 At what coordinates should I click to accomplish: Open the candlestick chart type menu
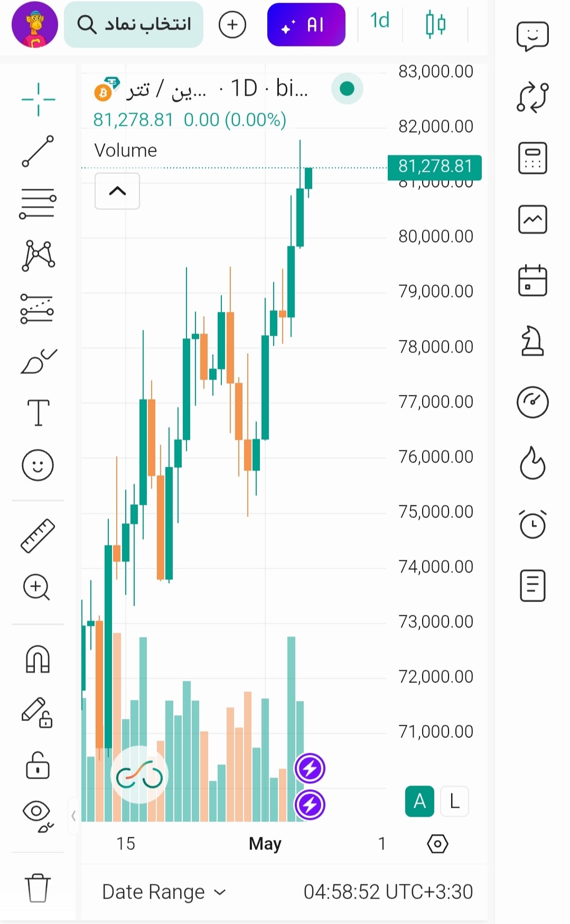[435, 24]
